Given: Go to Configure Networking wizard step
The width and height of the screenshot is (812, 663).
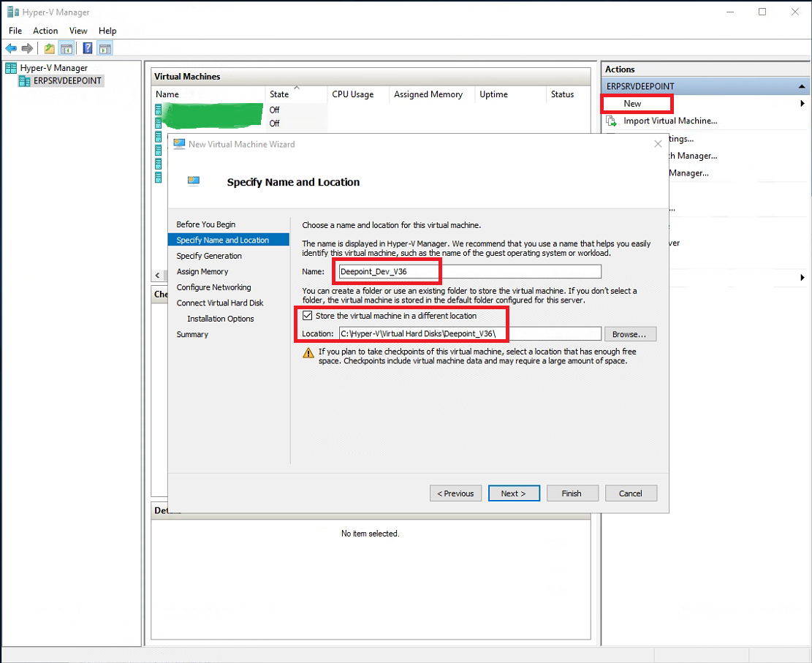Looking at the screenshot, I should [213, 287].
